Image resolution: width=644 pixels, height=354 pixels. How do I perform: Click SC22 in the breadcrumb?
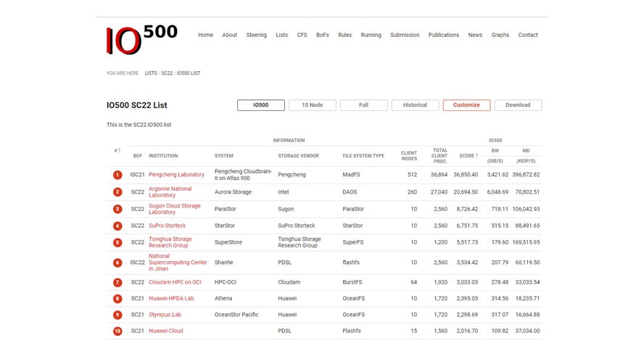coord(167,73)
